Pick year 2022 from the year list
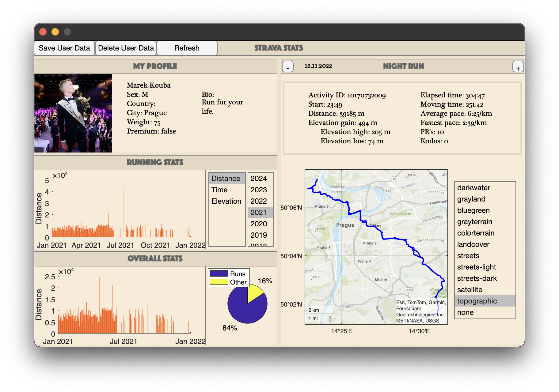 259,201
